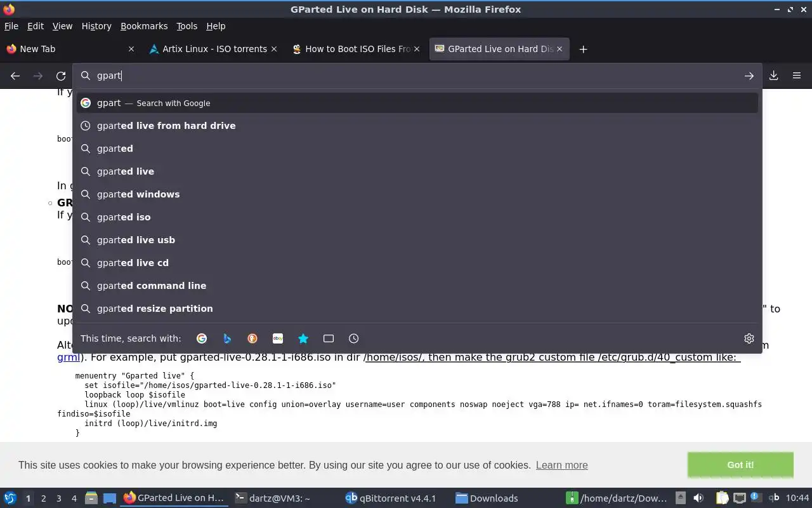
Task: Open the Bookmarks menu
Action: point(144,26)
